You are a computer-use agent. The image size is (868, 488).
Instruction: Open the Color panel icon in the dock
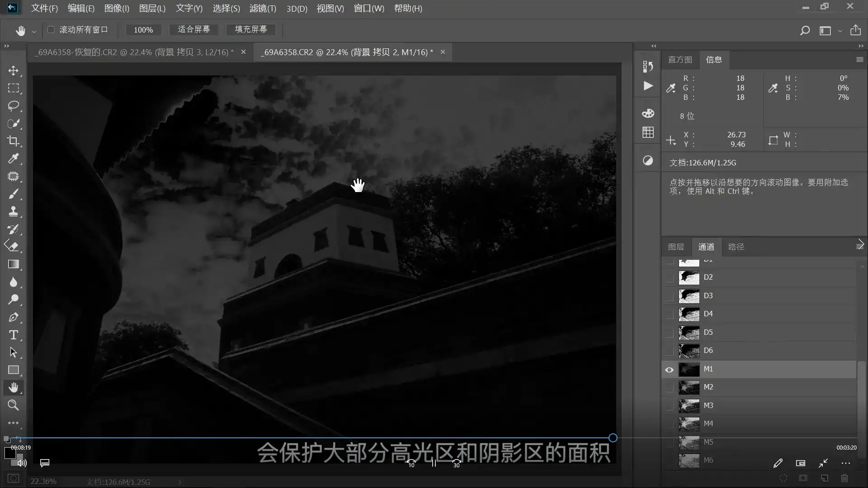647,113
